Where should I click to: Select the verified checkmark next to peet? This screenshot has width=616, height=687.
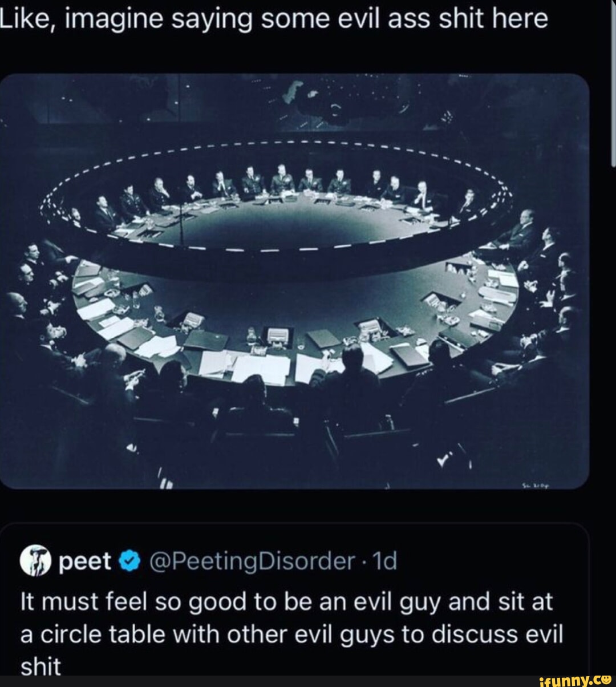[130, 560]
